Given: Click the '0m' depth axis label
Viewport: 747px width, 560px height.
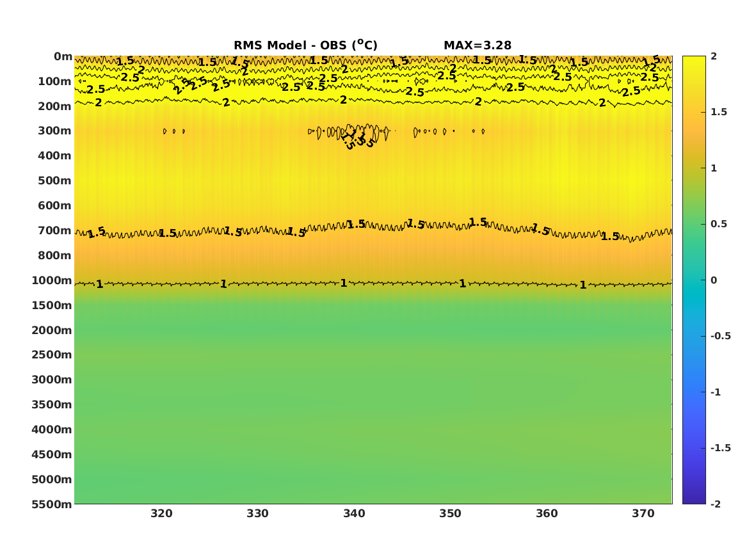Looking at the screenshot, I should [x=63, y=57].
